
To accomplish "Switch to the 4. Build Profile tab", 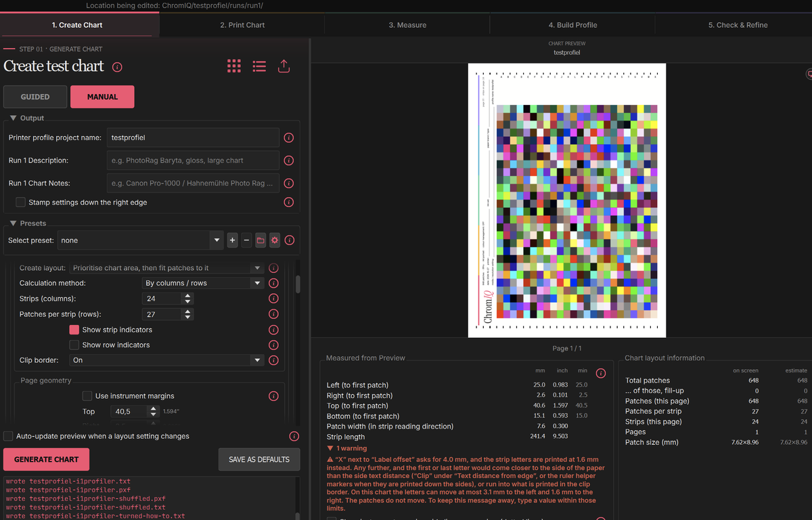I will click(x=572, y=25).
